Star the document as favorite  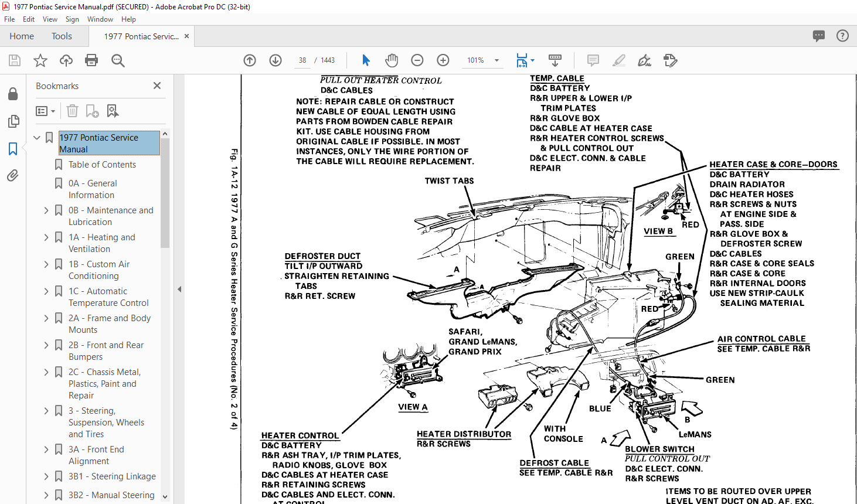click(x=40, y=60)
